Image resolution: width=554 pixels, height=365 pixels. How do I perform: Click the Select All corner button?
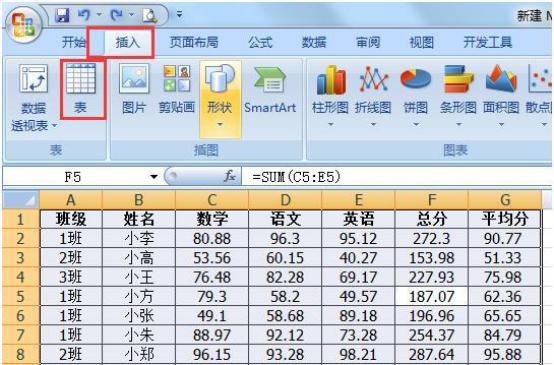tap(21, 200)
